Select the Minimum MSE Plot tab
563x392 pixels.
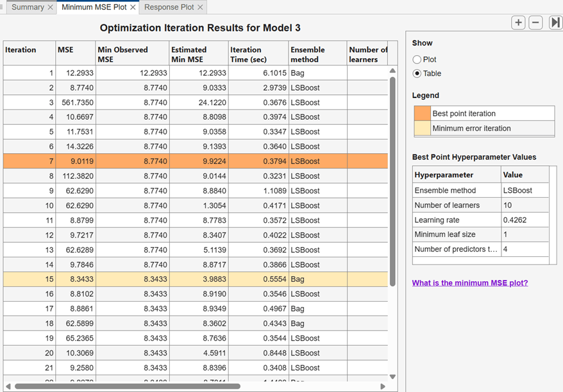pos(94,7)
